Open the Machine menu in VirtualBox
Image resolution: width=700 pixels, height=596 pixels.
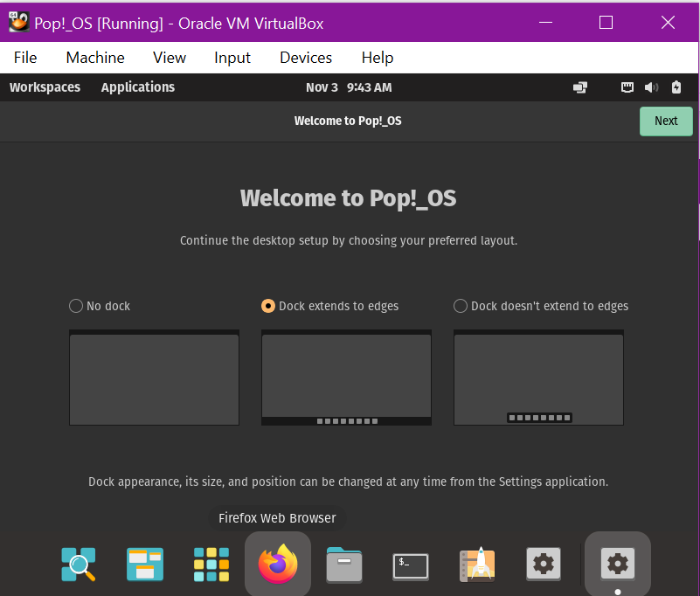[x=95, y=58]
